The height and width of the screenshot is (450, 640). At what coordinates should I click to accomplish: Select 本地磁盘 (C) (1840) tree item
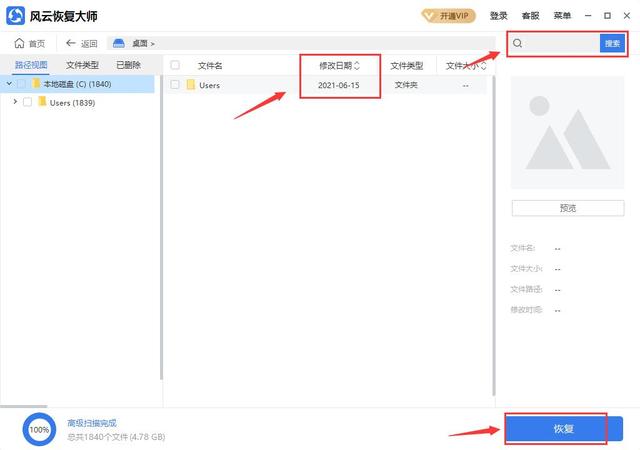pos(78,84)
